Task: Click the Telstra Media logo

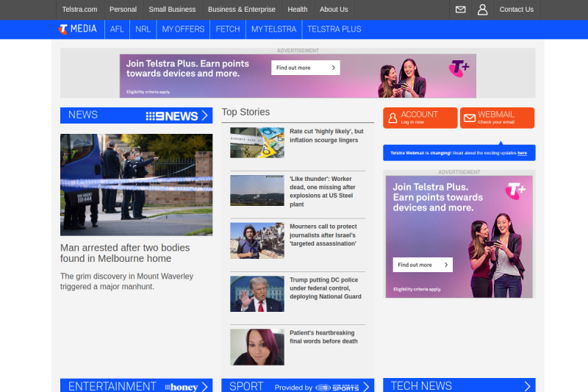Action: point(78,29)
